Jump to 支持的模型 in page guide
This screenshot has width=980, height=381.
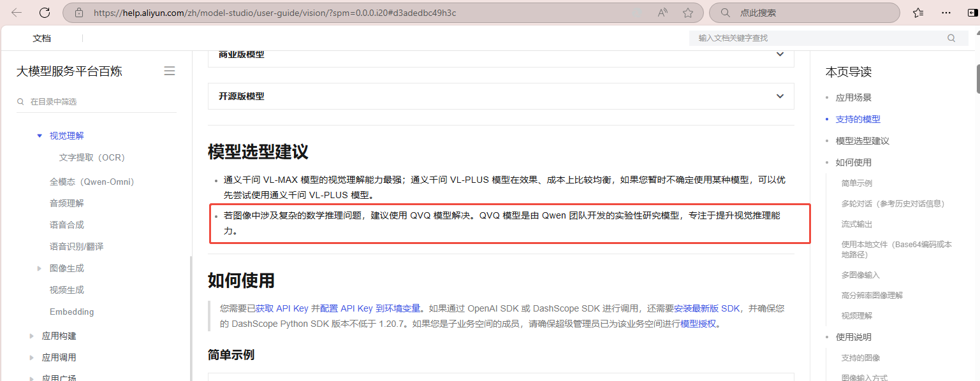(x=858, y=119)
